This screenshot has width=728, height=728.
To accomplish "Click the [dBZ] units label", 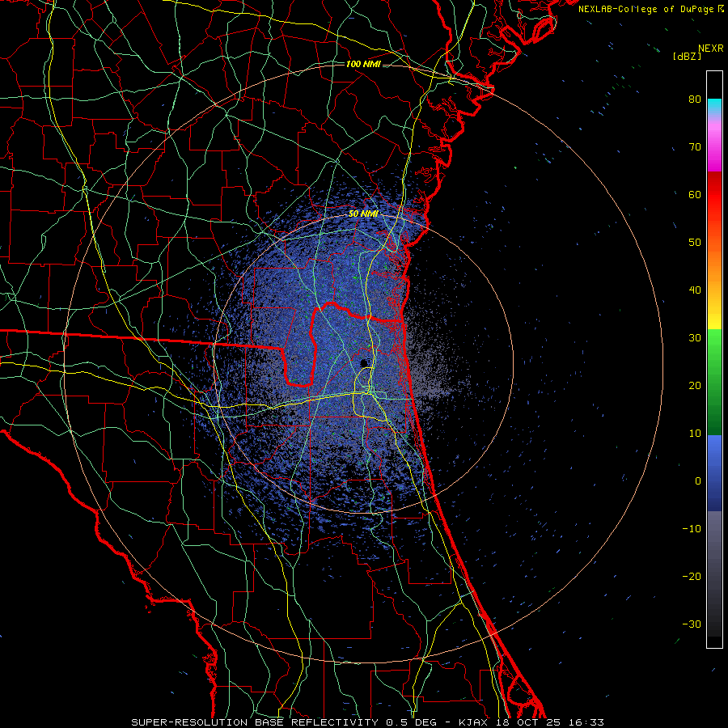I will [687, 57].
